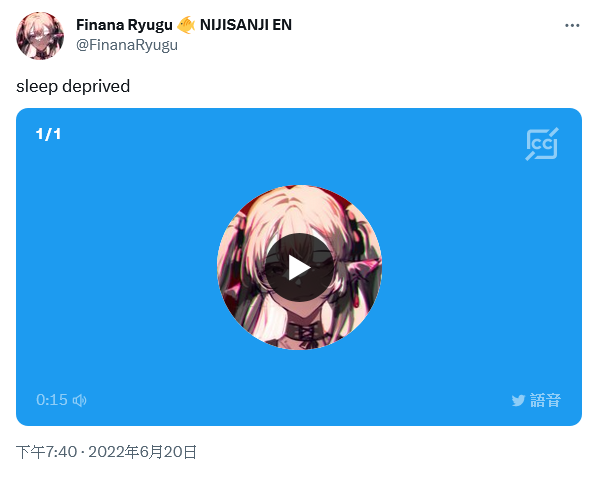Click the 1/1 media counter
This screenshot has width=598, height=478.
(48, 134)
